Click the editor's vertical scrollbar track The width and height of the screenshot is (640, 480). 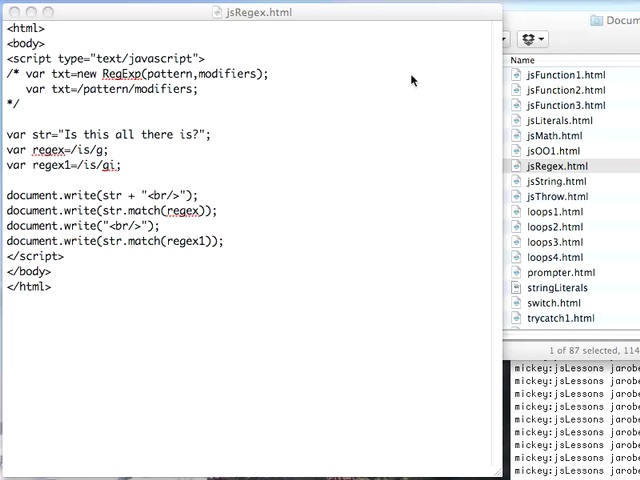tap(497, 245)
